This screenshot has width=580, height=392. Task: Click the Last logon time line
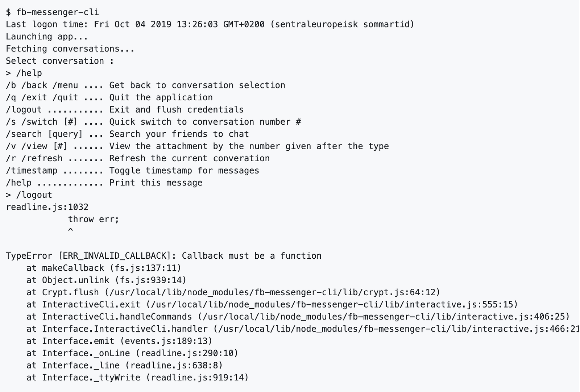[210, 24]
